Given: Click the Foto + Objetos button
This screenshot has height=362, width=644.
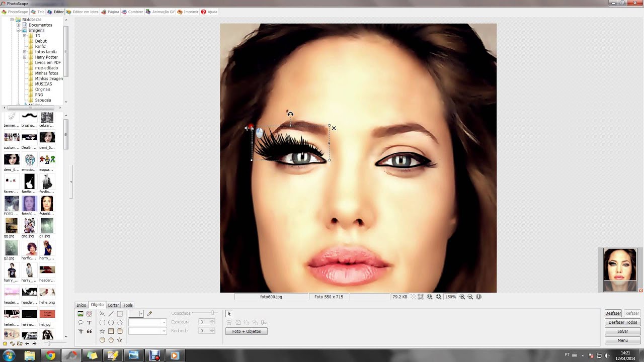Looking at the screenshot, I should (x=247, y=331).
